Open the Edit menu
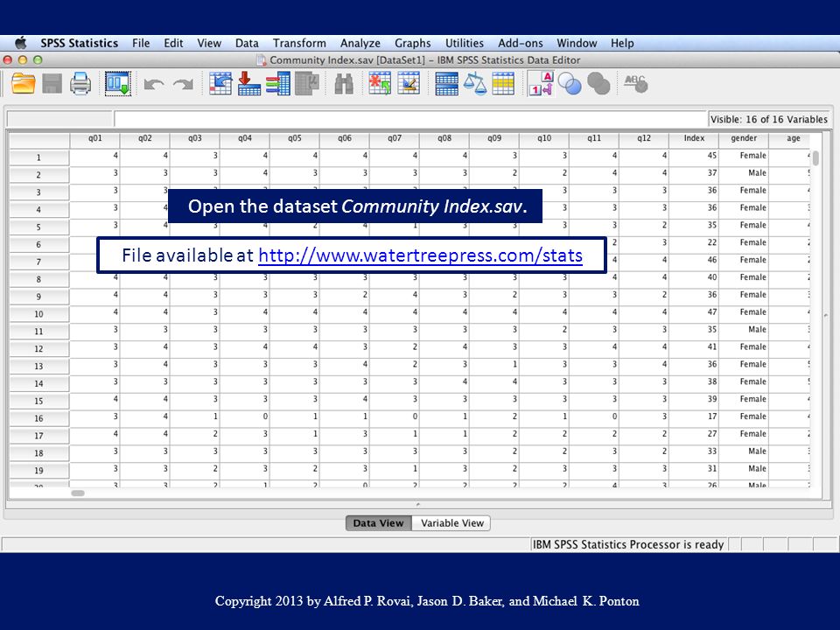 click(173, 43)
